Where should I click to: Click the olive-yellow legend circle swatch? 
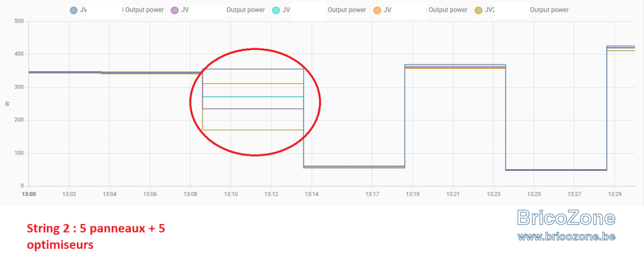[479, 10]
